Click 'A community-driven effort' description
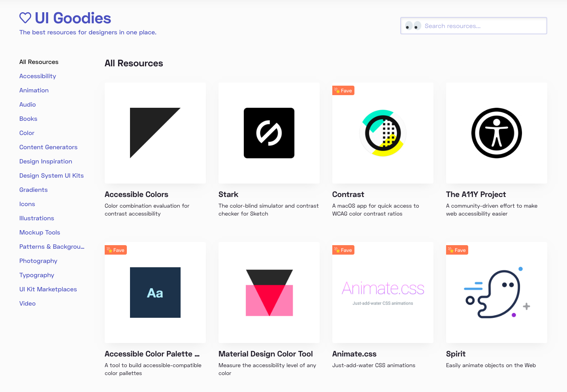The height and width of the screenshot is (392, 567). point(492,210)
